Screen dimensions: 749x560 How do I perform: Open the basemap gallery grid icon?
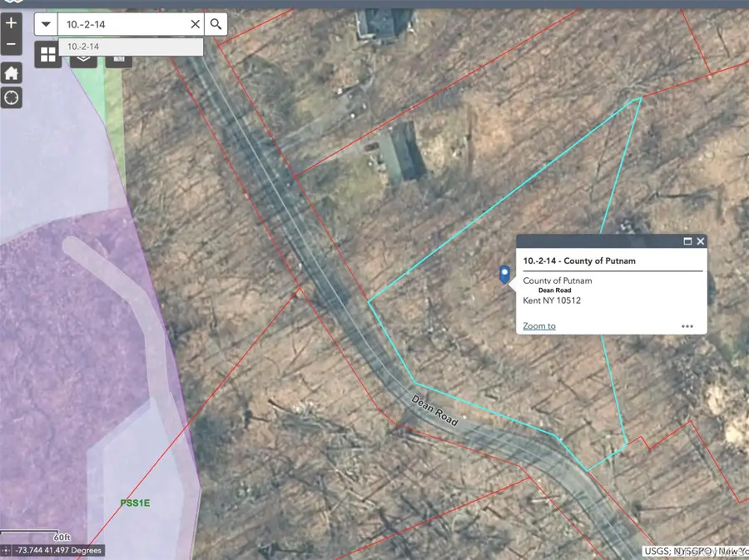tap(47, 53)
